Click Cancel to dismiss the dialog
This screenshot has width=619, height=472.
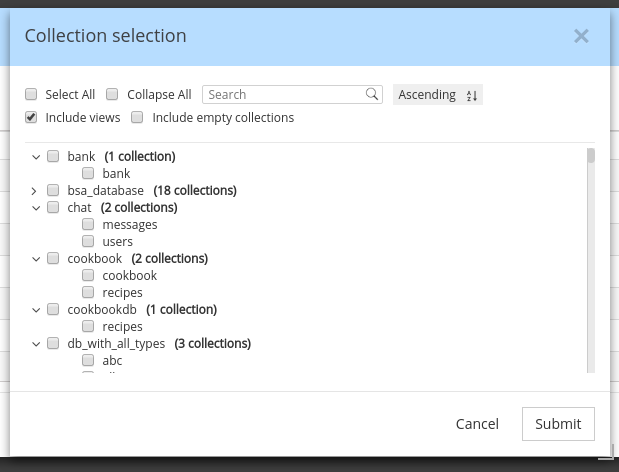[477, 423]
